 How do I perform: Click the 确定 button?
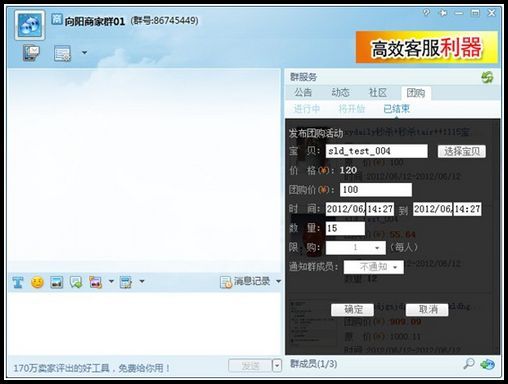click(x=353, y=310)
